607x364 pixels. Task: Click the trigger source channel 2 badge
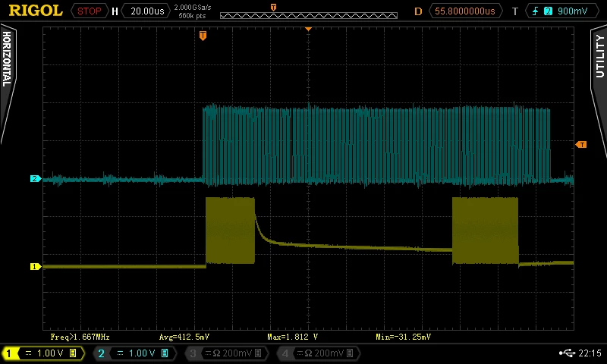pyautogui.click(x=548, y=11)
